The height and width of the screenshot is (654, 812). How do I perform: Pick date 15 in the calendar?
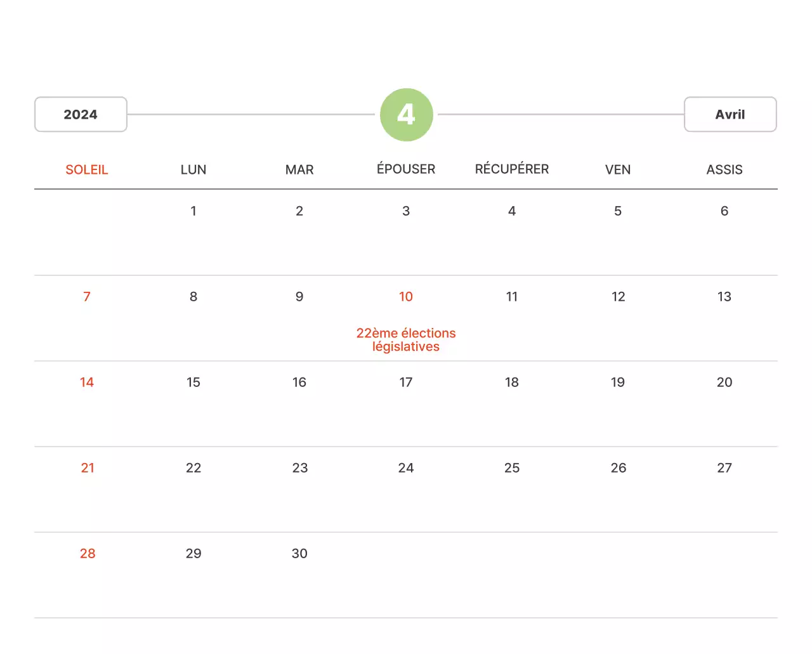coord(193,382)
